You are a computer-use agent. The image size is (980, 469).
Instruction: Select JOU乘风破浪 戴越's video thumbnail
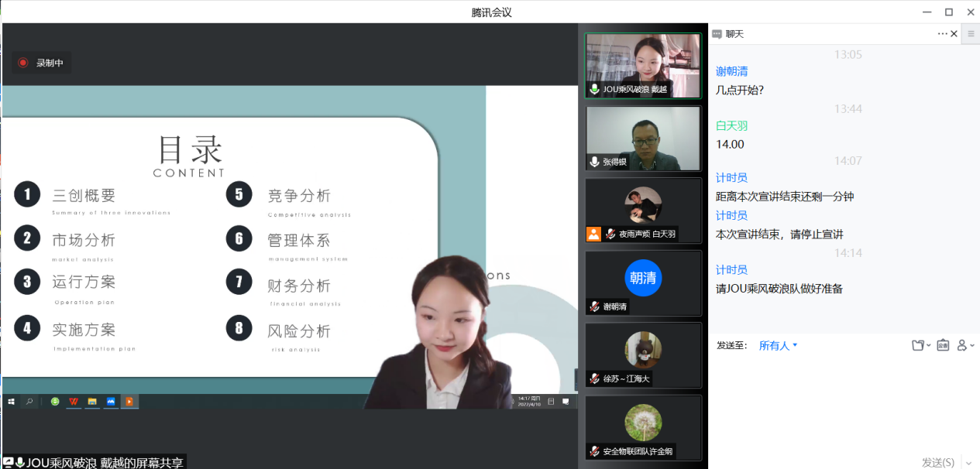tap(642, 65)
